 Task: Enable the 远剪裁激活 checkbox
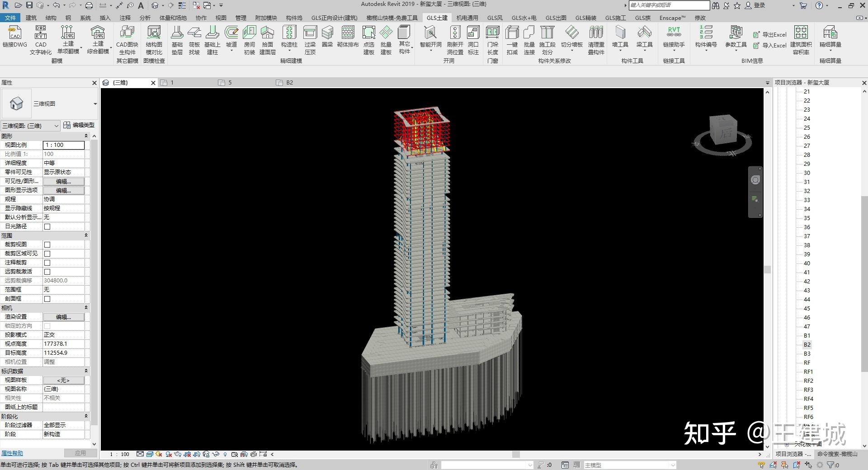[47, 272]
